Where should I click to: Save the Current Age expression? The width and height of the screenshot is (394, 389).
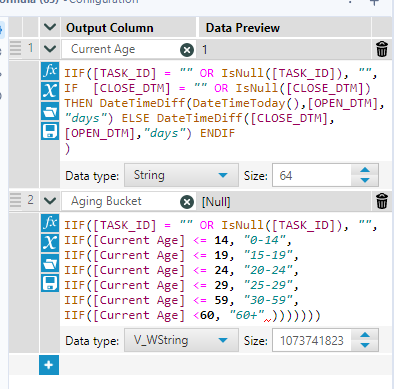tap(50, 131)
